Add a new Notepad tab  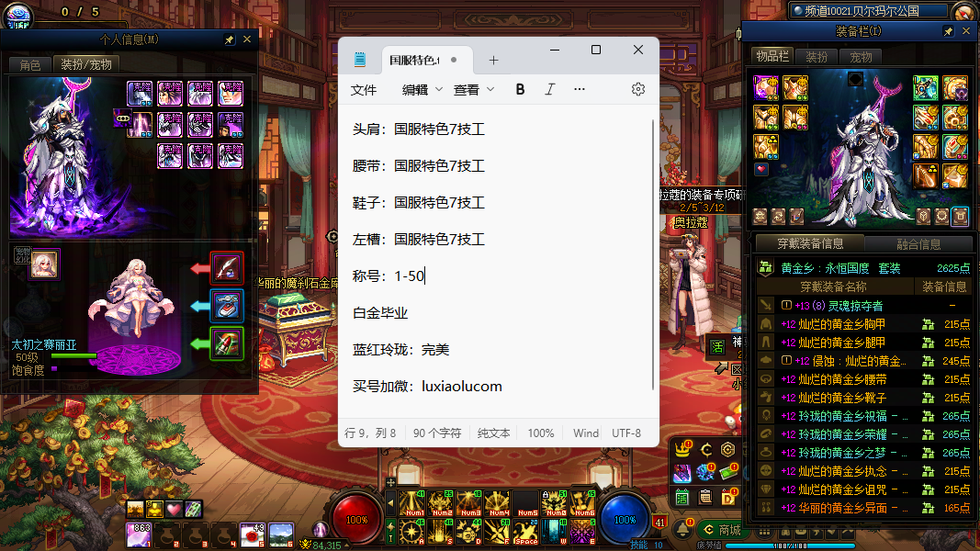pyautogui.click(x=493, y=60)
